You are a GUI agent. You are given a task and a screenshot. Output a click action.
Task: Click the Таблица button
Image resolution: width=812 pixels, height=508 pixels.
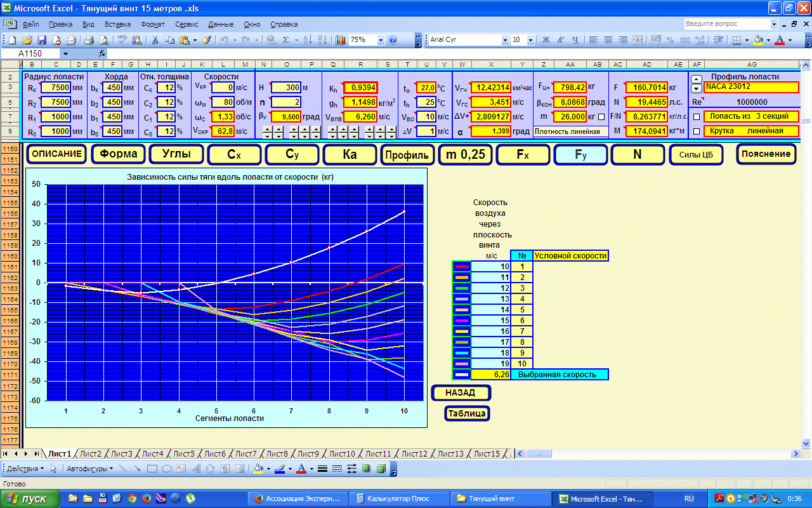tap(468, 413)
